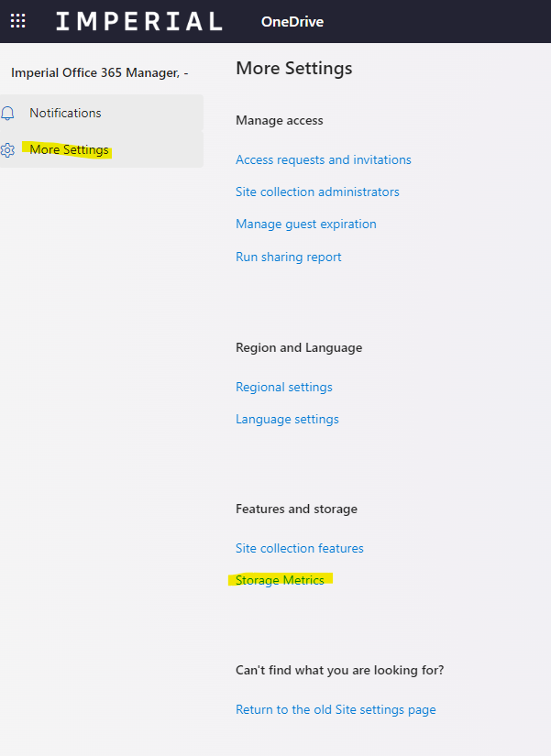Click the Features and storage heading

[296, 509]
